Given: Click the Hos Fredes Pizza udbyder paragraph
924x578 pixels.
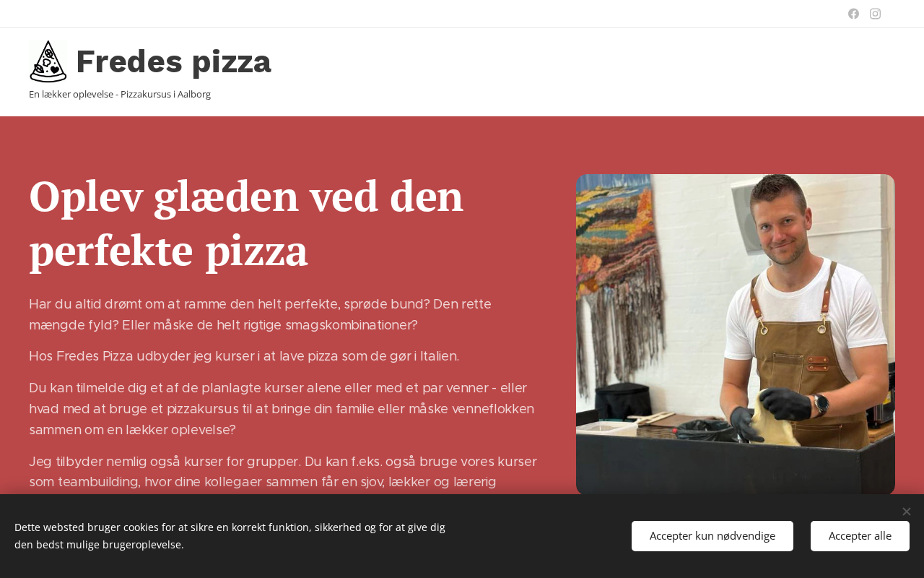Looking at the screenshot, I should coord(244,356).
